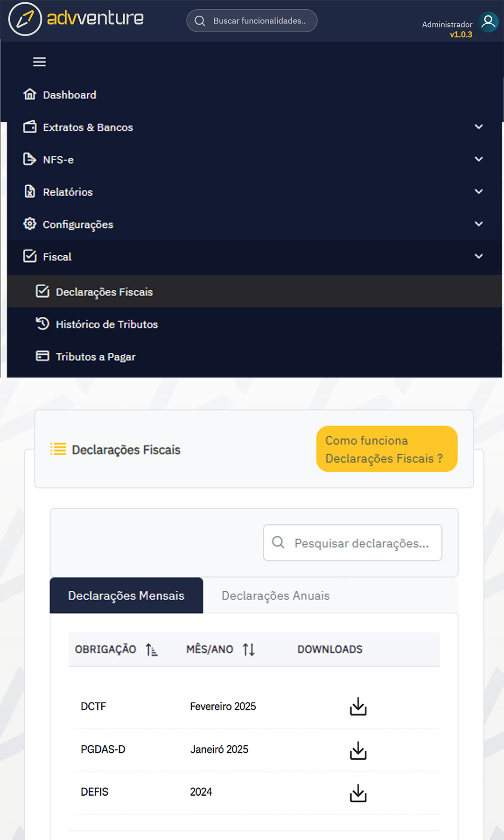Open the hamburger sidebar menu icon
504x840 pixels.
click(39, 62)
